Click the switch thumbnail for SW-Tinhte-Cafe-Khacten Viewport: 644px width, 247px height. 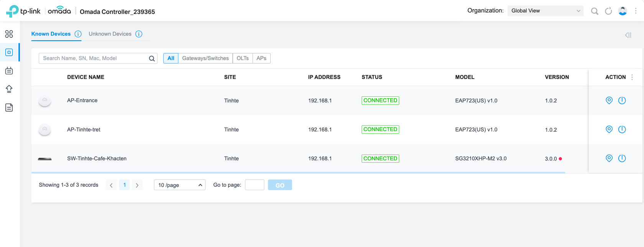(x=45, y=159)
